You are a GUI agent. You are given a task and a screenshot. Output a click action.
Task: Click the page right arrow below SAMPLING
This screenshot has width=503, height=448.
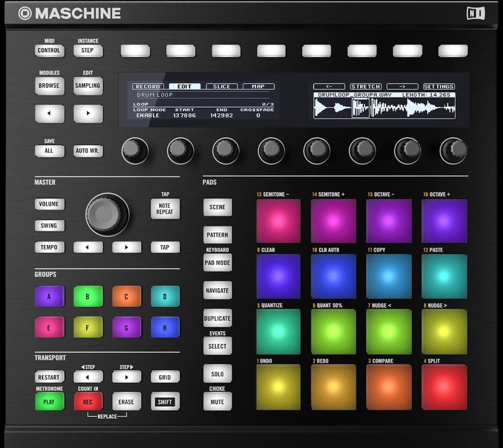coord(88,113)
